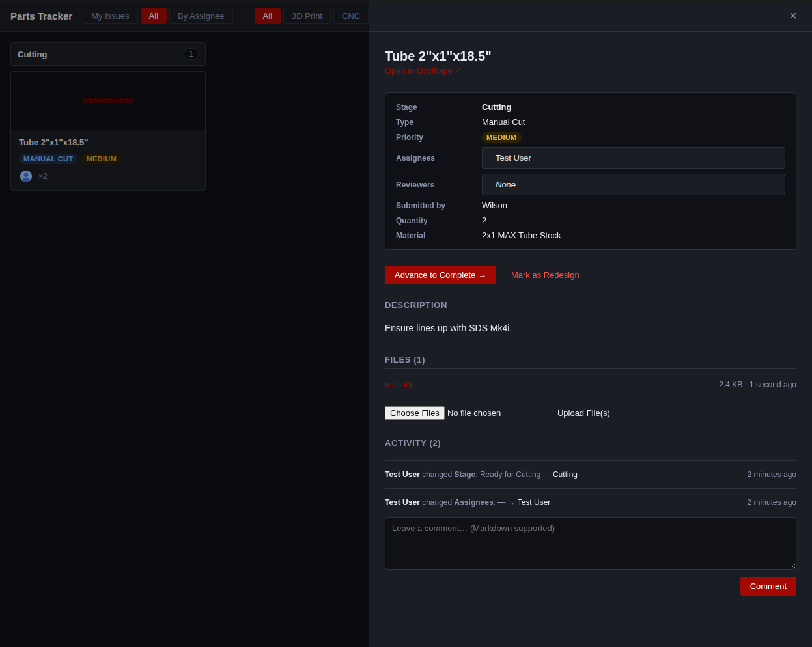This screenshot has height=647, width=812.
Task: Click the Quantity value 2
Action: [484, 220]
